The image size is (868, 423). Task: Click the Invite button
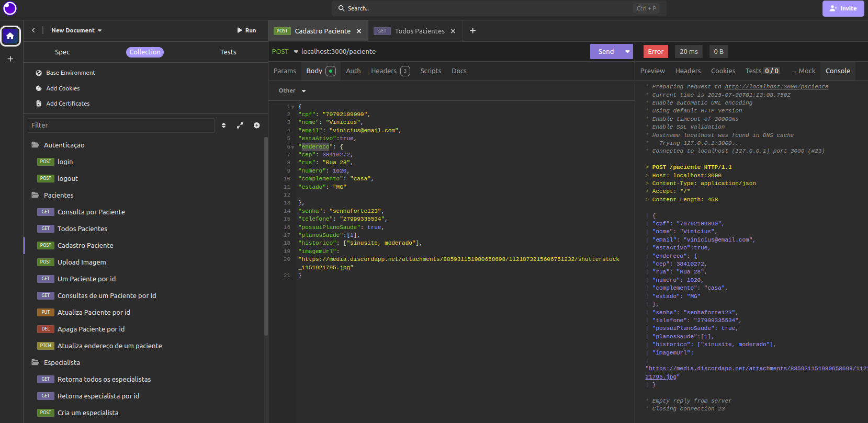click(843, 8)
